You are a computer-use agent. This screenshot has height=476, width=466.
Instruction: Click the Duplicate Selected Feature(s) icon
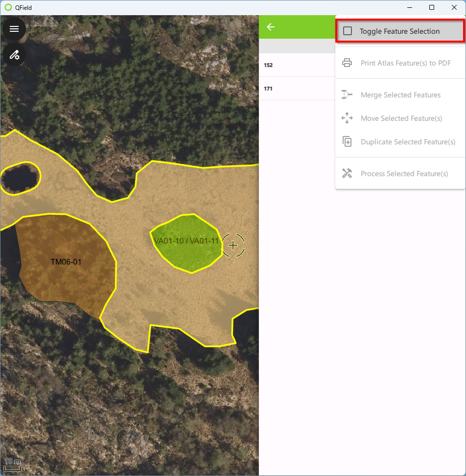347,142
